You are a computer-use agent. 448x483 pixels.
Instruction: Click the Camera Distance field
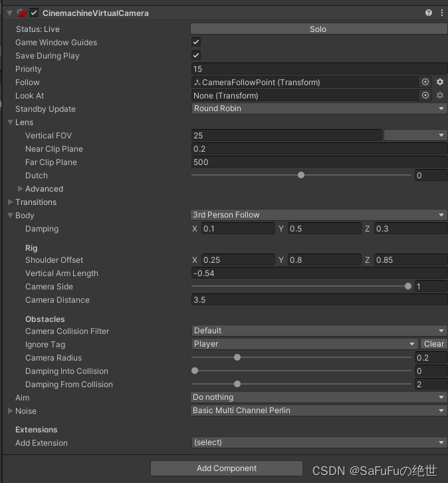(320, 300)
